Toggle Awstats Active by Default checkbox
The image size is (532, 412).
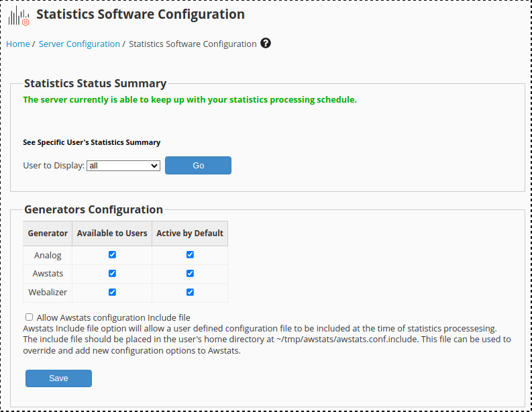pyautogui.click(x=190, y=274)
